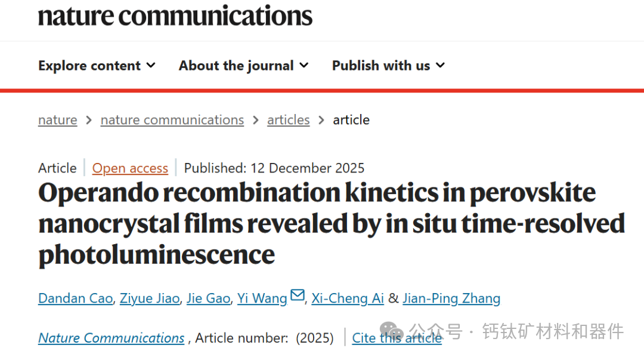
Task: Click the italic Nature Communications journal link
Action: [x=111, y=338]
